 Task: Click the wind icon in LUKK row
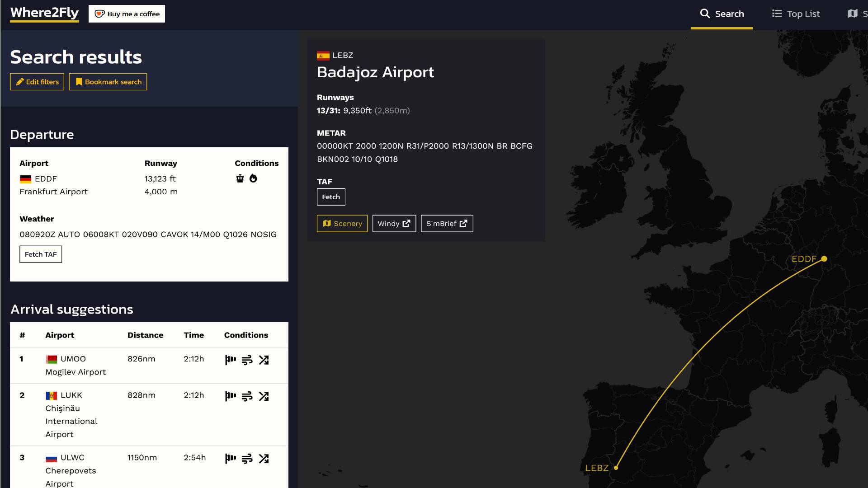click(x=247, y=396)
